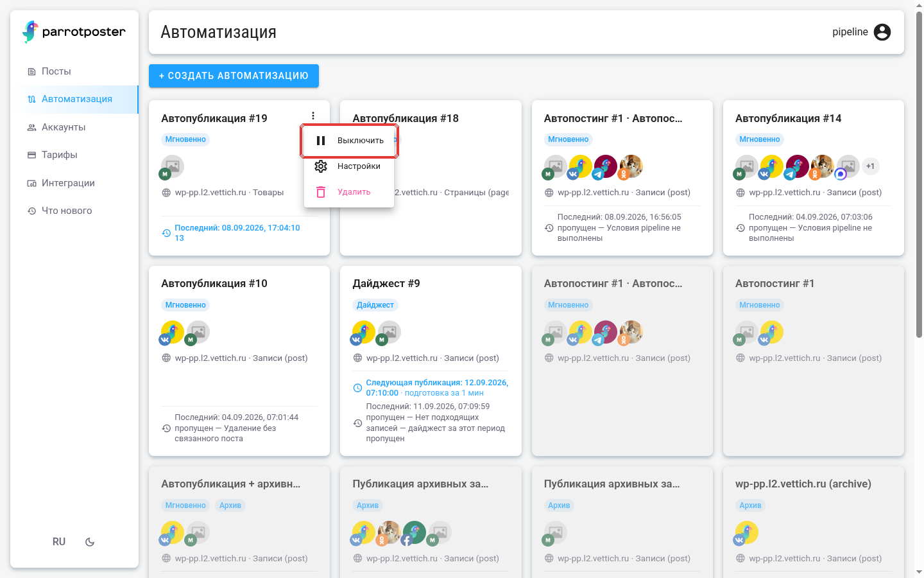Open the three-dot menu on Автопубликация #19
The height and width of the screenshot is (578, 924).
pos(313,116)
